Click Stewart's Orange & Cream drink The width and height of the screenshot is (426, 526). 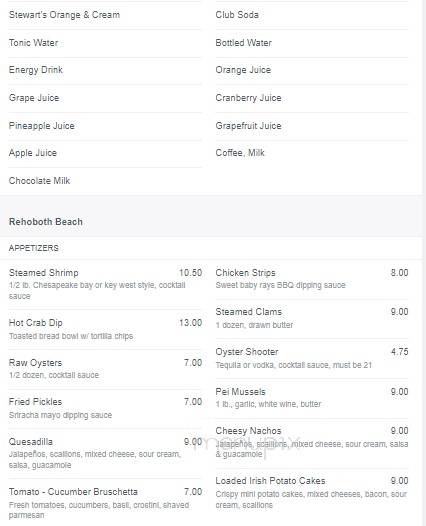click(64, 15)
